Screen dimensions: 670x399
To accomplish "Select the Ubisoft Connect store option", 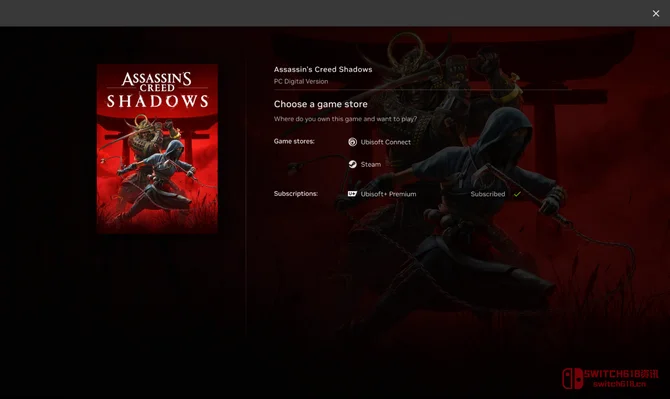I will 379,142.
